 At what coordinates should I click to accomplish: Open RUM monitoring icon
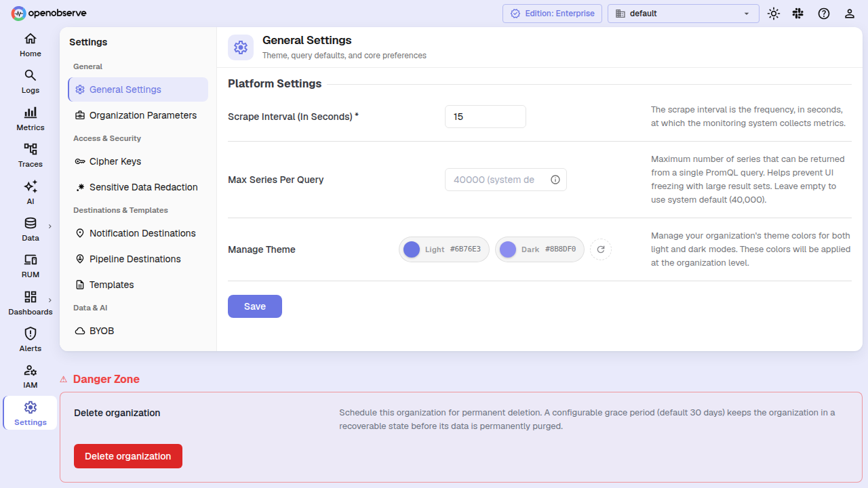pyautogui.click(x=31, y=260)
